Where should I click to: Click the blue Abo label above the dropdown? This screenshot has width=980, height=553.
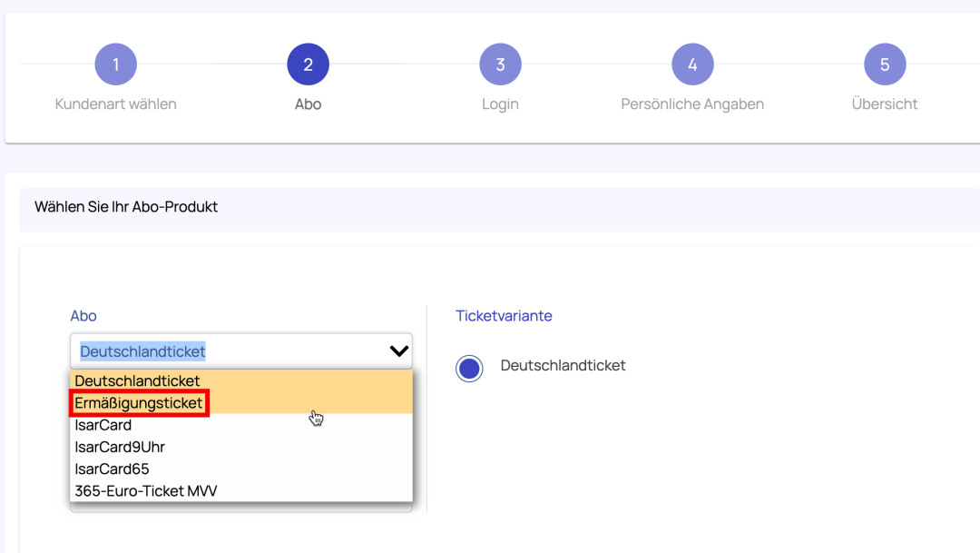83,316
